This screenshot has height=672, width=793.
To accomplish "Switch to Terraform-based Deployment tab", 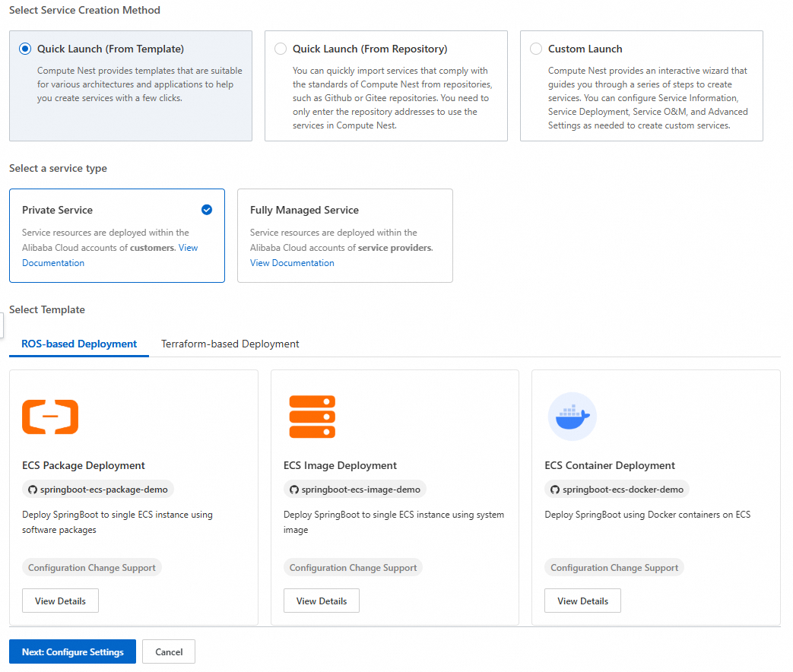I will (x=230, y=344).
